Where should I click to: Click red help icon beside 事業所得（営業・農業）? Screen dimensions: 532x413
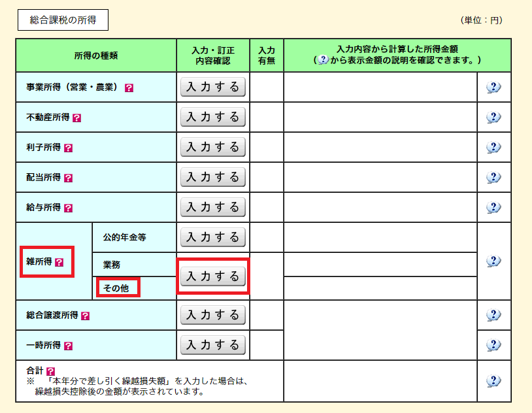(129, 88)
